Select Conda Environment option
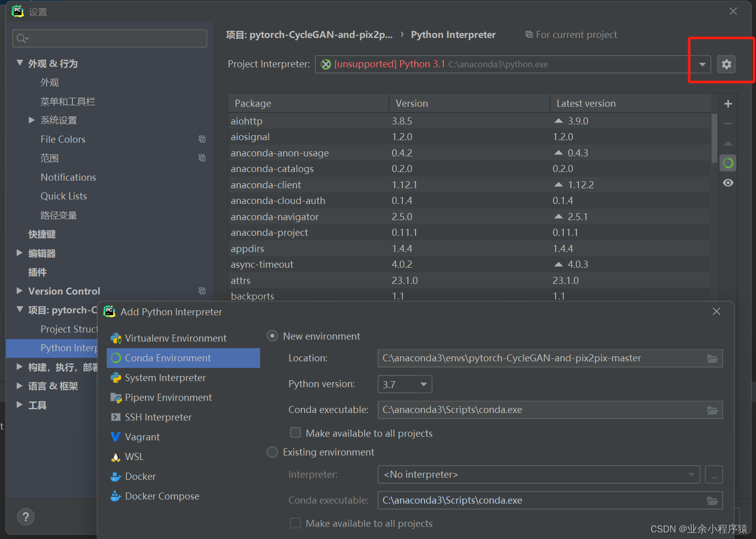Image resolution: width=756 pixels, height=539 pixels. [x=183, y=358]
